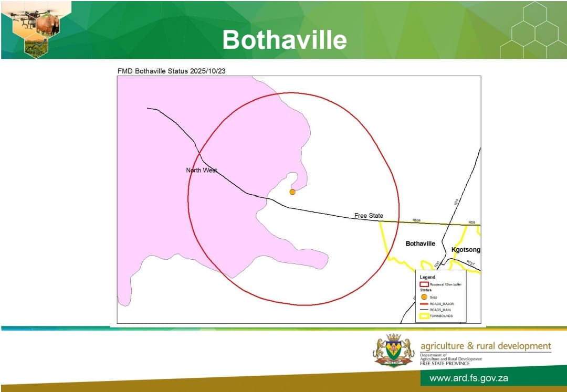The width and height of the screenshot is (567, 392).
Task: Click the orange suspected case marker on map
Action: (x=292, y=192)
